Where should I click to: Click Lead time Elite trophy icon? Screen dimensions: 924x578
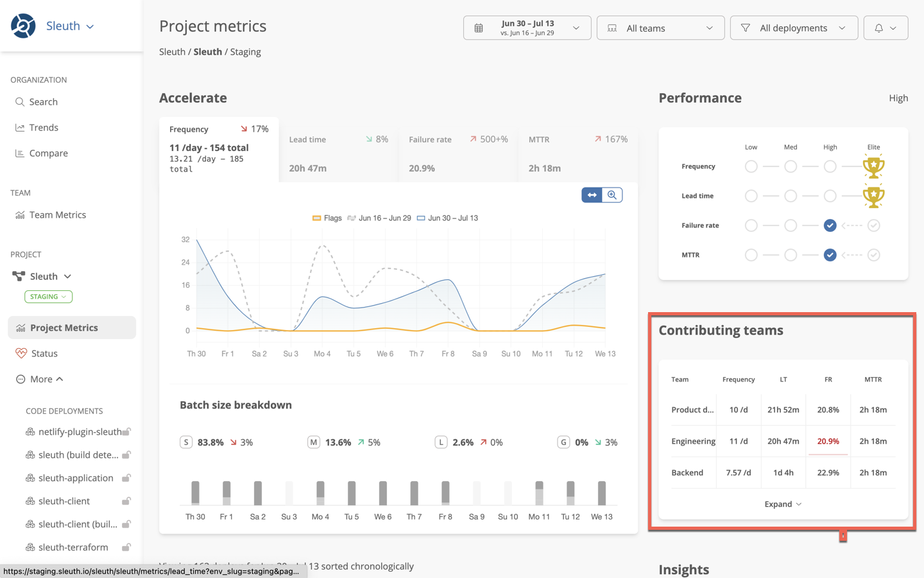pyautogui.click(x=873, y=196)
